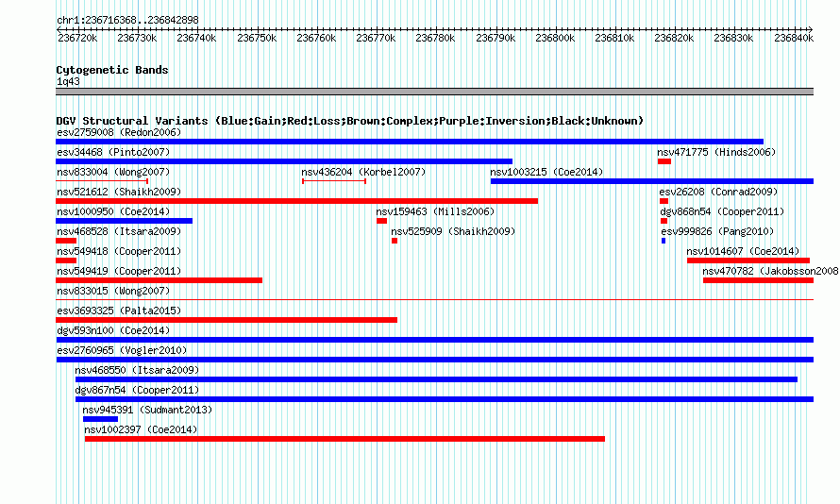840x504 pixels.
Task: Select the red bar under nsv549419
Action: tap(160, 280)
